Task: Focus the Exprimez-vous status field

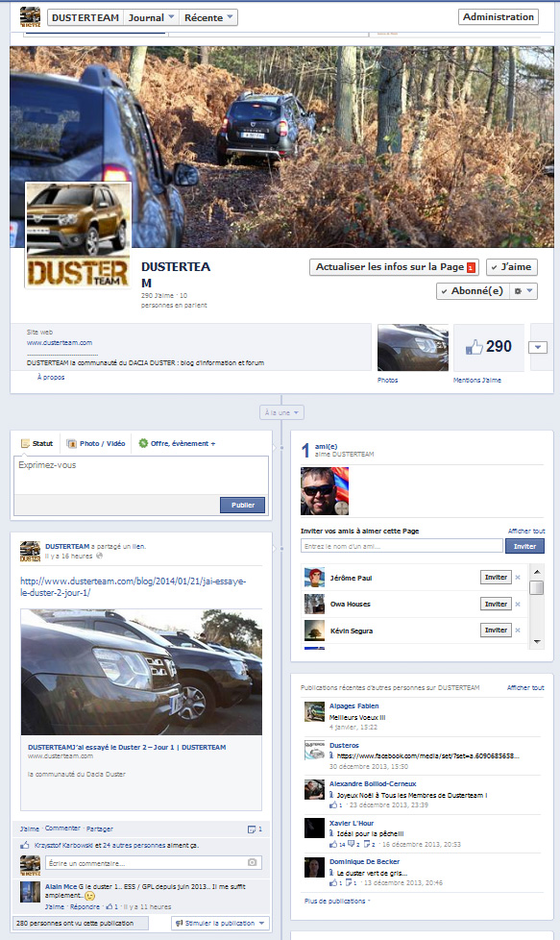Action: point(141,476)
